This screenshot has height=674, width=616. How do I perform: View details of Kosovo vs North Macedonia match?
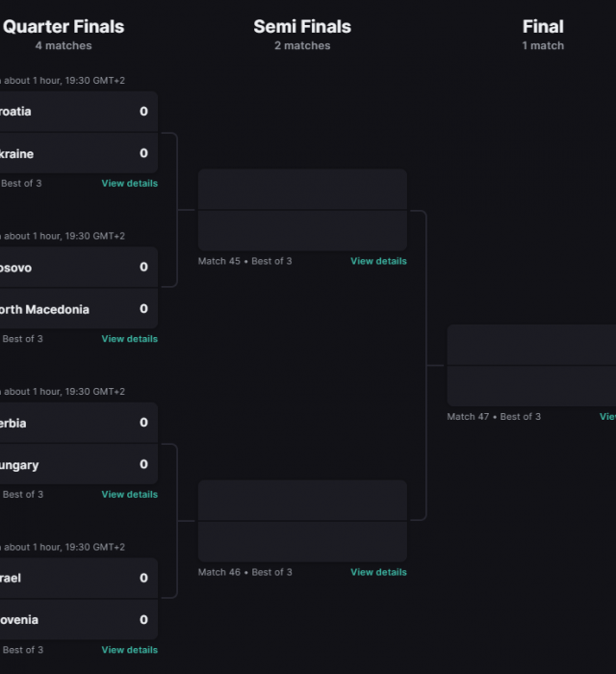(x=129, y=339)
